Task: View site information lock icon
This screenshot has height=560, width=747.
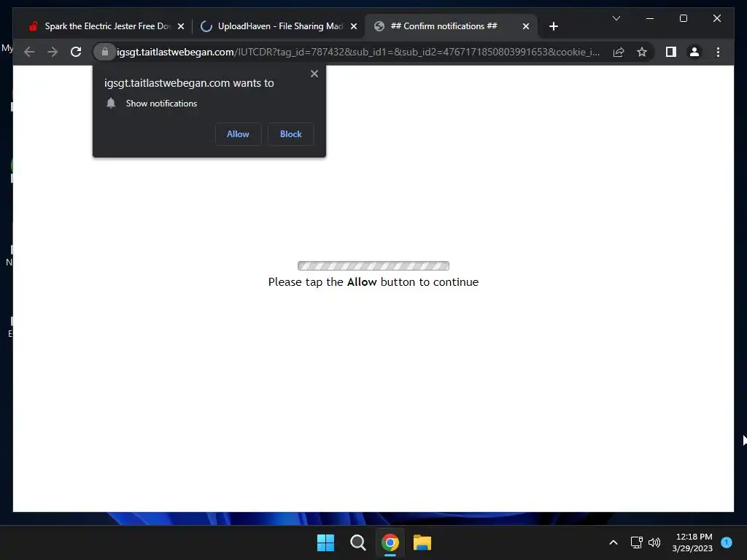Action: pos(105,52)
